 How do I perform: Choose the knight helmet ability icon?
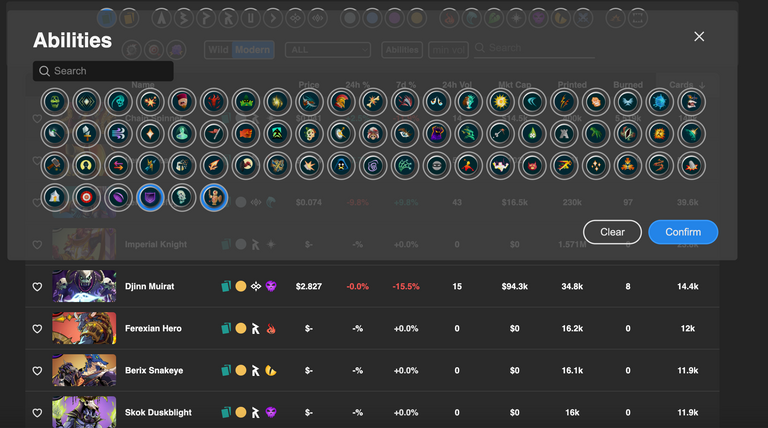[x=182, y=166]
